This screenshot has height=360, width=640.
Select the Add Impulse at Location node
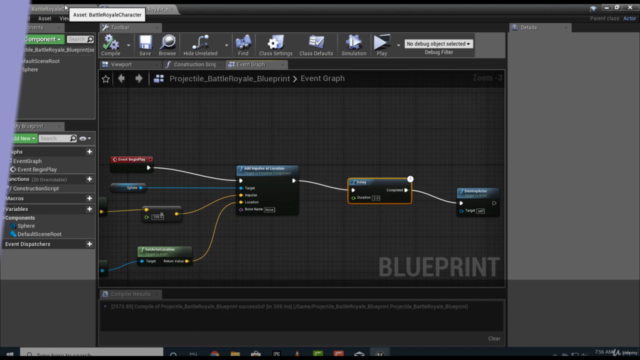(x=267, y=190)
